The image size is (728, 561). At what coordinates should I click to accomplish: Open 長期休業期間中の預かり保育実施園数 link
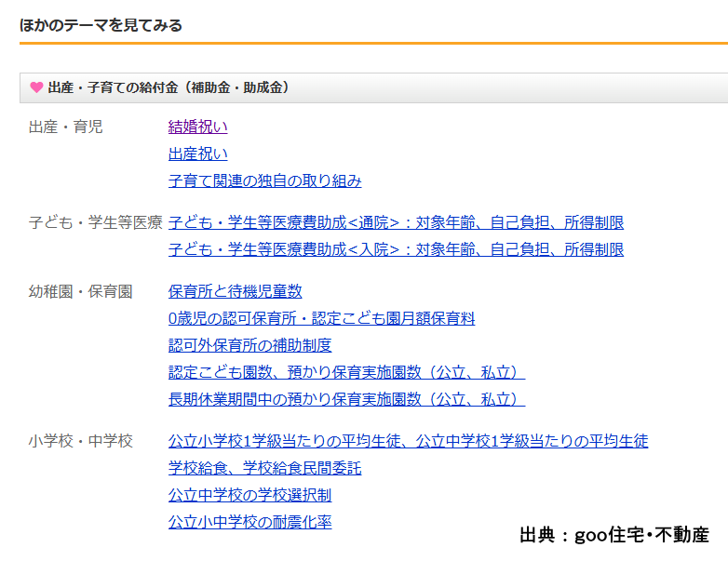[346, 399]
